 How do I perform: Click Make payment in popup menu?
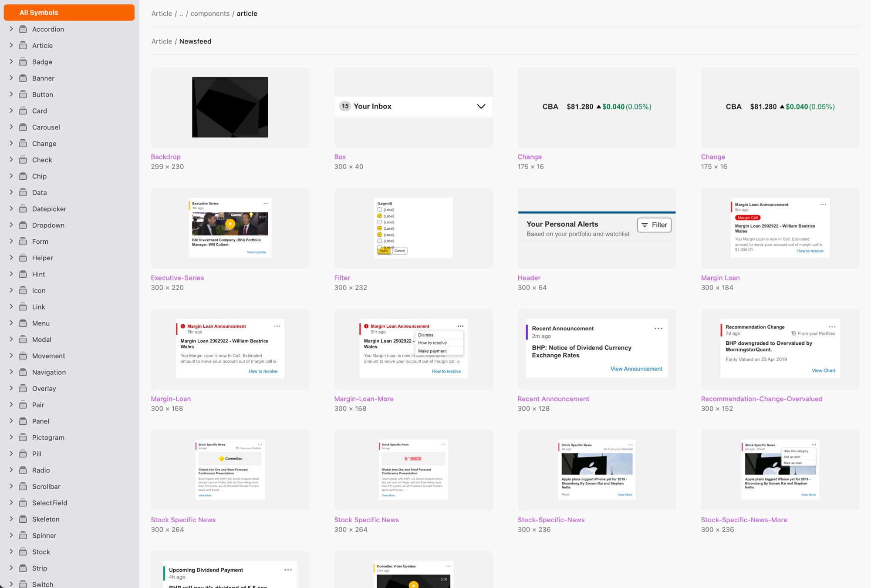coord(432,351)
